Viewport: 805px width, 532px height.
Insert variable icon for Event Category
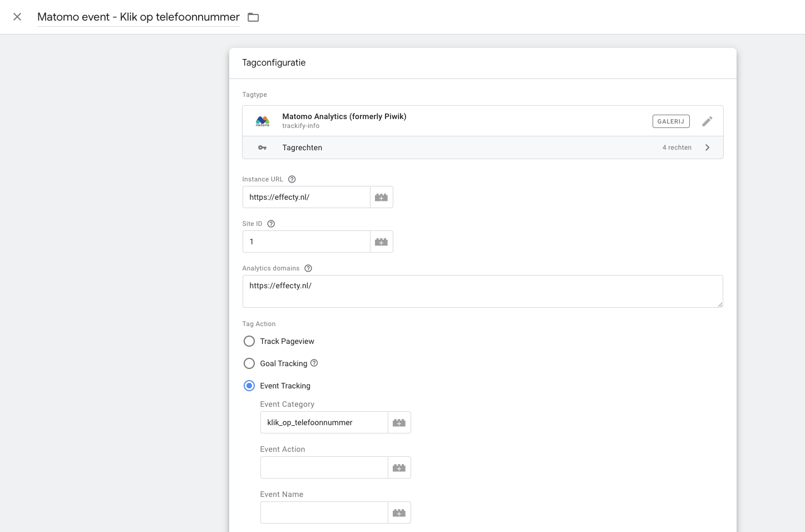pyautogui.click(x=399, y=422)
